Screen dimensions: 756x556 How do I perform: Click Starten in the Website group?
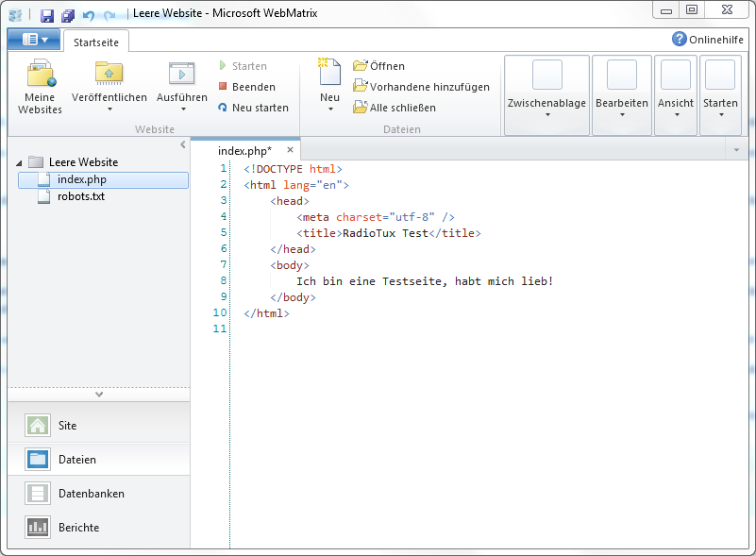point(243,65)
